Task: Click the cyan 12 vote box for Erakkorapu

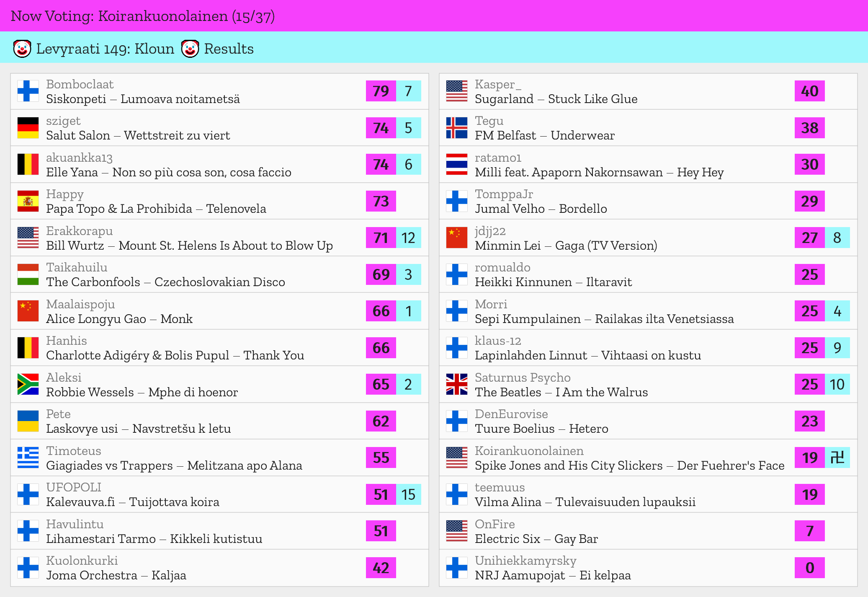Action: pyautogui.click(x=408, y=238)
